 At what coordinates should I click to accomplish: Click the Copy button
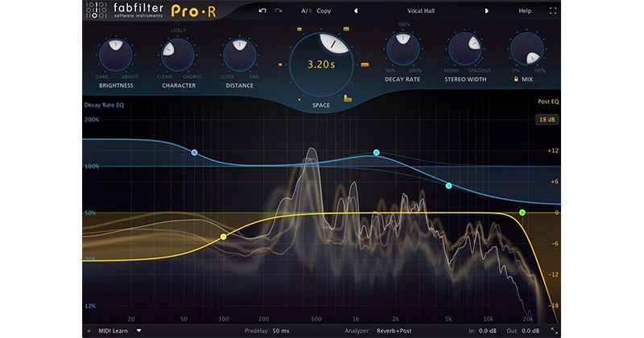tap(324, 11)
